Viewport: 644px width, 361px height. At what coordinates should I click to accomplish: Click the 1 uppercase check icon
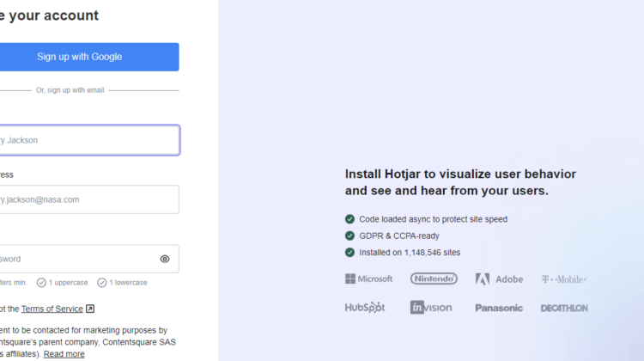(x=41, y=283)
